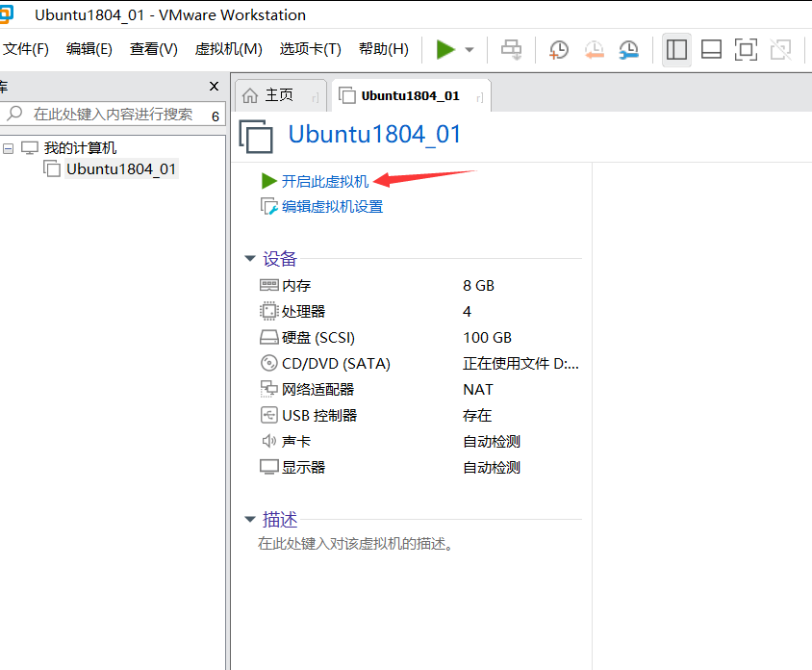Select the 硬盘 (SCSI) device label
This screenshot has width=812, height=670.
[318, 338]
